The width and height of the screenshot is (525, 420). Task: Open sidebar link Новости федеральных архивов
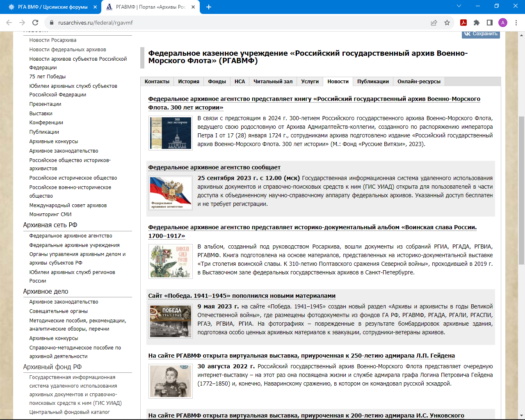tap(68, 50)
